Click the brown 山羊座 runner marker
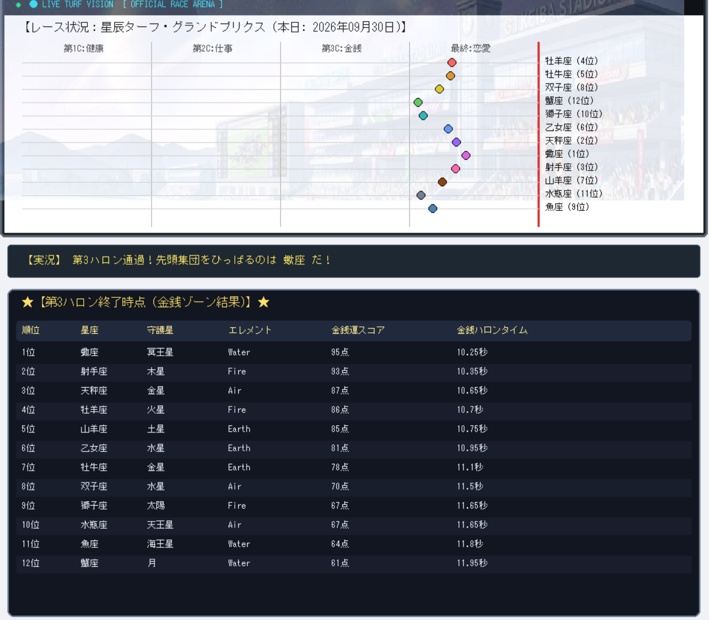Image resolution: width=709 pixels, height=620 pixels. point(442,182)
